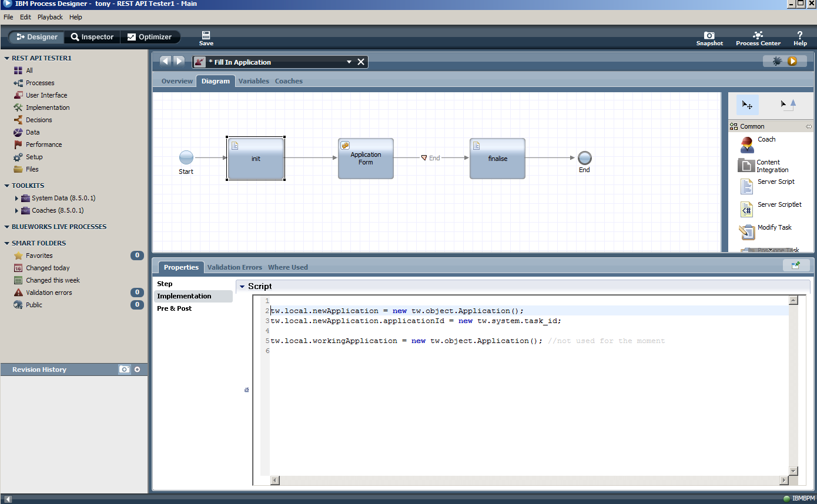Viewport: 817px width, 504px height.
Task: Select the finalise script step
Action: click(497, 159)
